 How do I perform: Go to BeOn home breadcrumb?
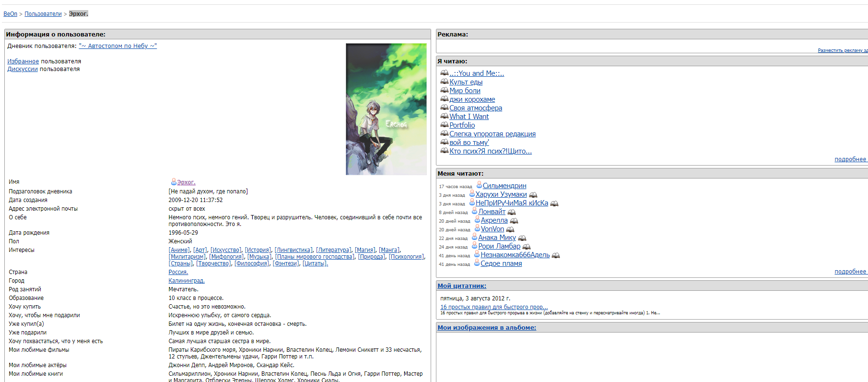[x=10, y=14]
